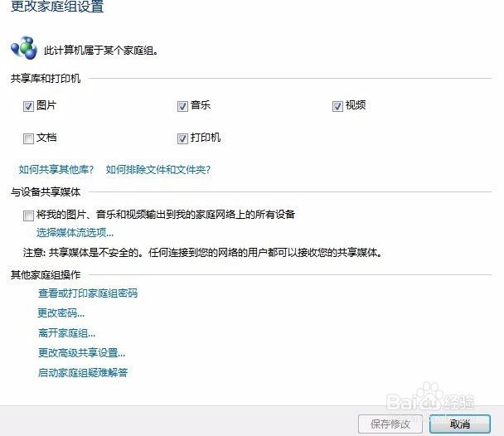The height and width of the screenshot is (436, 504).
Task: Click the 其他家庭组操作 section label
Action: pos(46,274)
